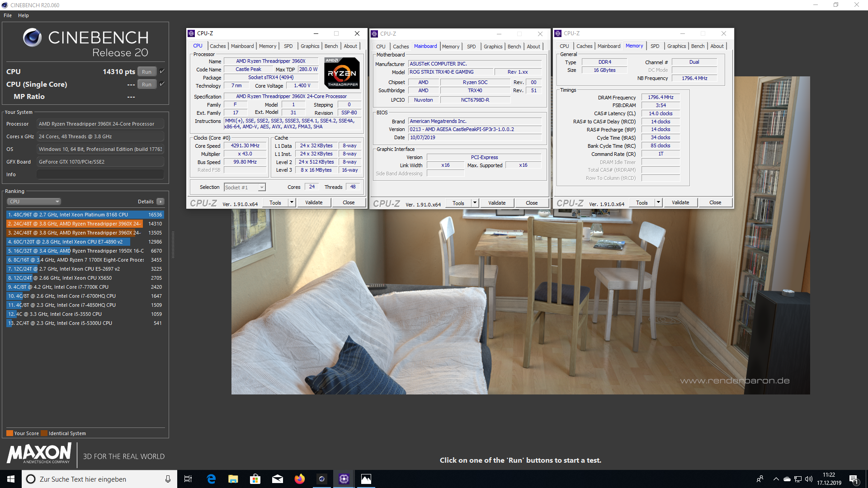Click Close in the Mainboard CPU-Z window
Screen dimensions: 868x488
tap(532, 203)
